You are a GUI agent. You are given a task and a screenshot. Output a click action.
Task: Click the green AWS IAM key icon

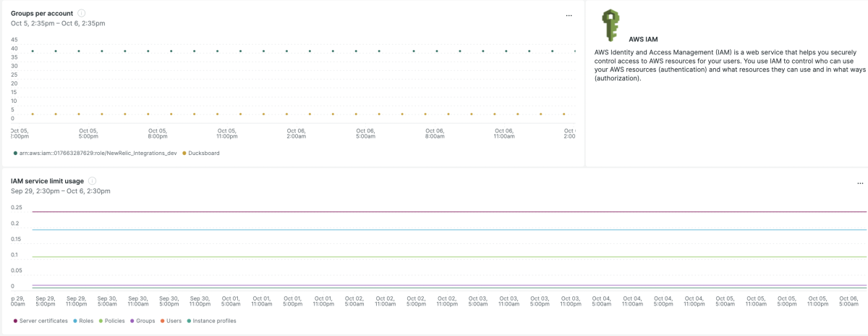tap(611, 25)
